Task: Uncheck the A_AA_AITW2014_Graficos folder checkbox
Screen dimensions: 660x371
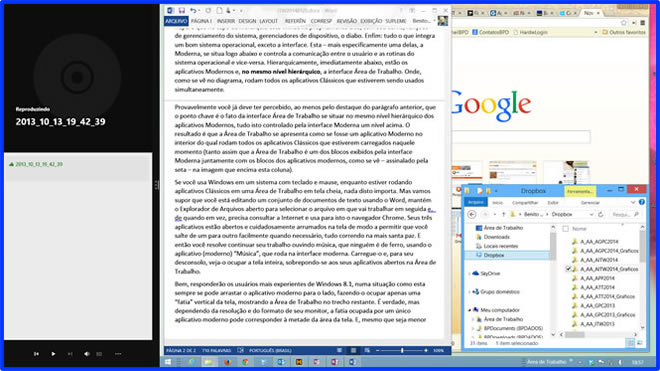Action: [x=568, y=269]
